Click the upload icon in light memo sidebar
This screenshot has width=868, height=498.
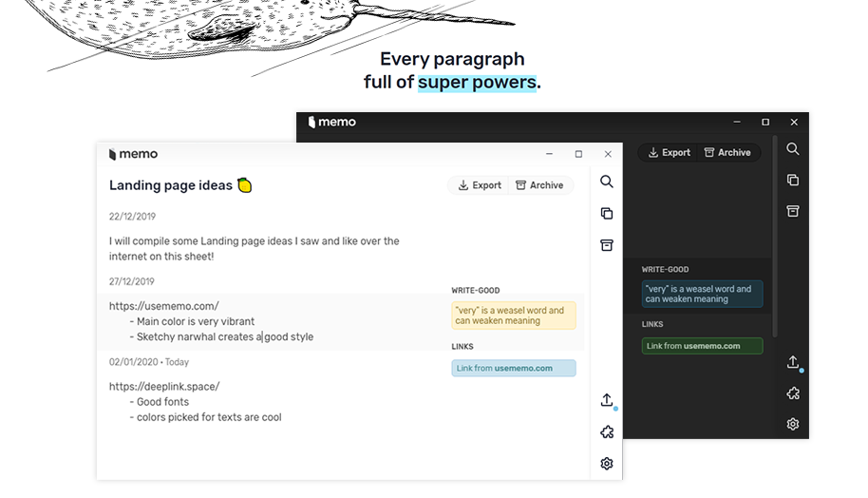(607, 400)
